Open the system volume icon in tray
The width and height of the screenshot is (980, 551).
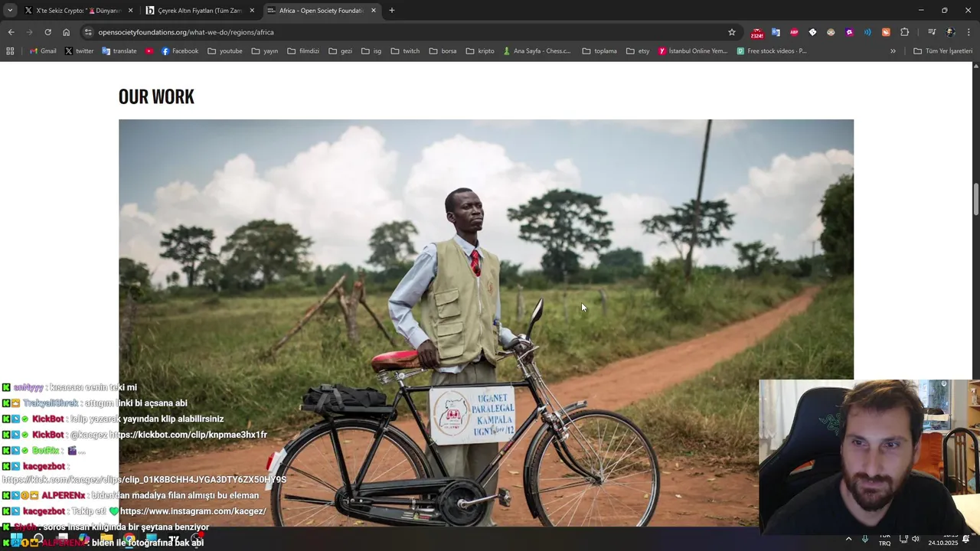[916, 539]
